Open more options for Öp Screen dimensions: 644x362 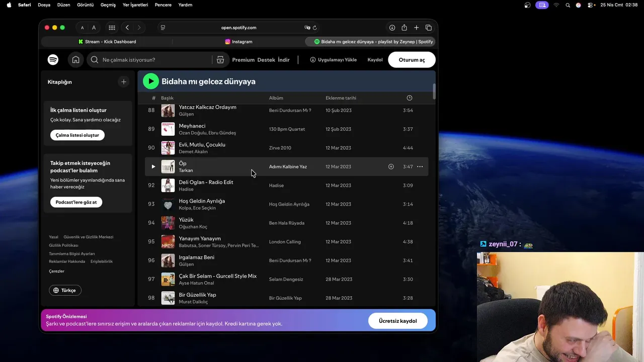click(x=420, y=166)
